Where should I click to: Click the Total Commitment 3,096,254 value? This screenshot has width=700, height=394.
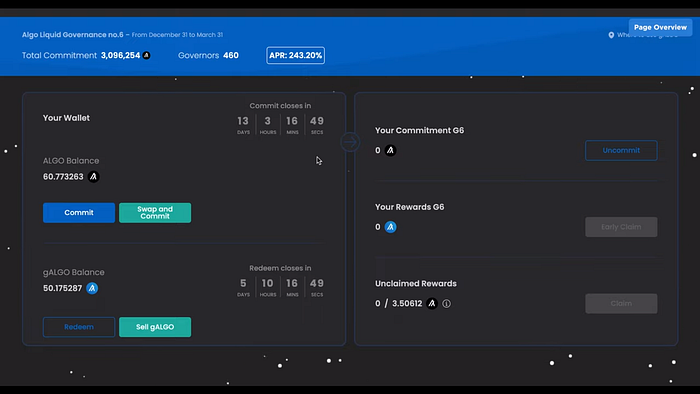point(121,55)
